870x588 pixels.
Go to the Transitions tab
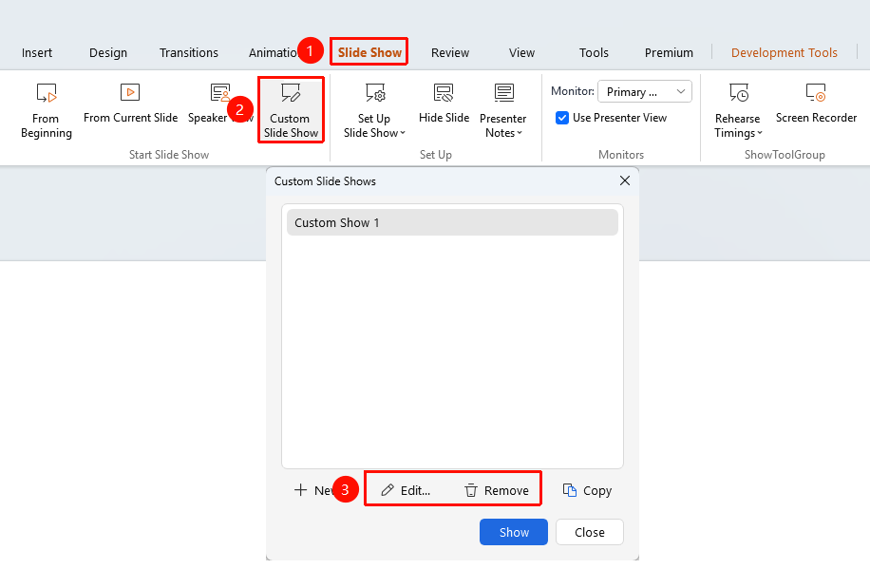point(189,52)
